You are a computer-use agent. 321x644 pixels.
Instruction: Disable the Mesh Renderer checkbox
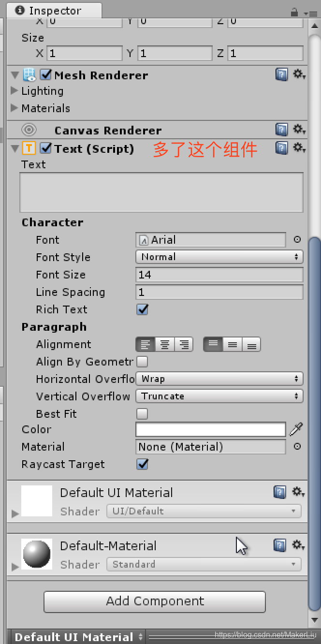click(x=46, y=75)
